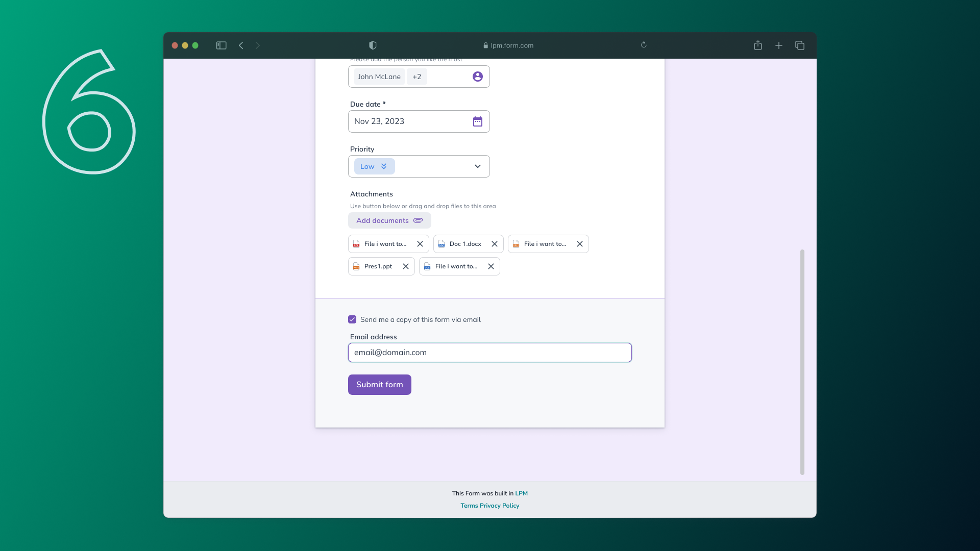The height and width of the screenshot is (551, 980).
Task: Show the tab overview icon
Action: coord(800,45)
